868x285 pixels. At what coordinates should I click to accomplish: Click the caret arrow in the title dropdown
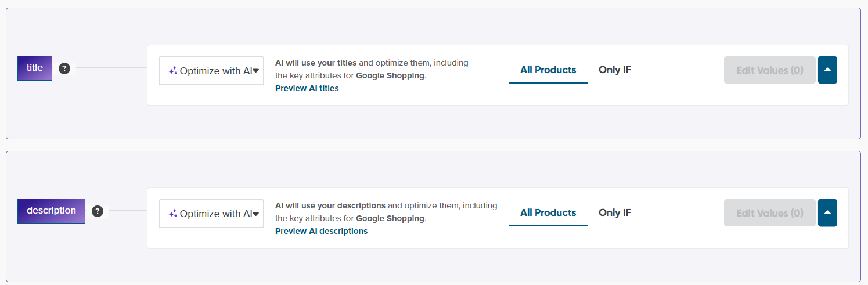coord(255,71)
